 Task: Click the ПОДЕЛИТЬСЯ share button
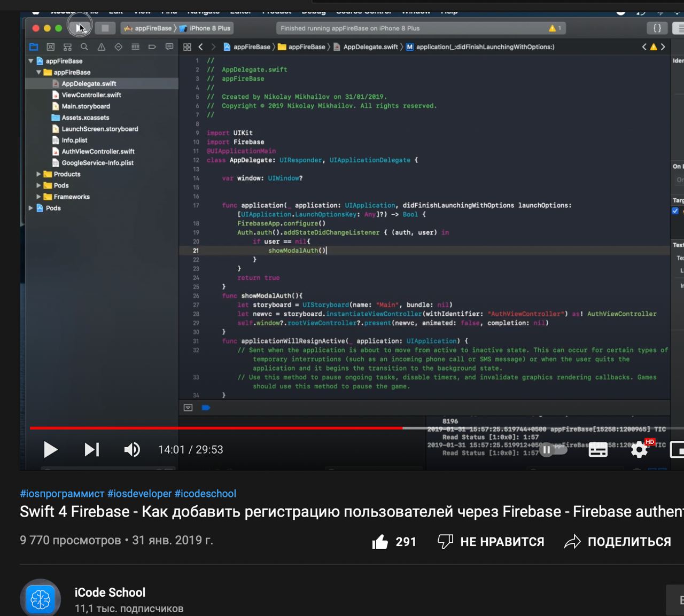click(x=618, y=542)
